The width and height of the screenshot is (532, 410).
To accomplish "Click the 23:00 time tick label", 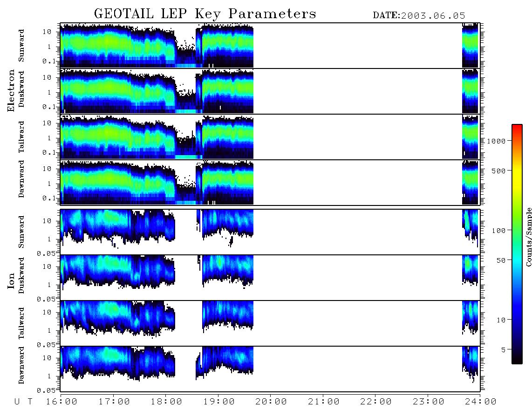I will (429, 402).
